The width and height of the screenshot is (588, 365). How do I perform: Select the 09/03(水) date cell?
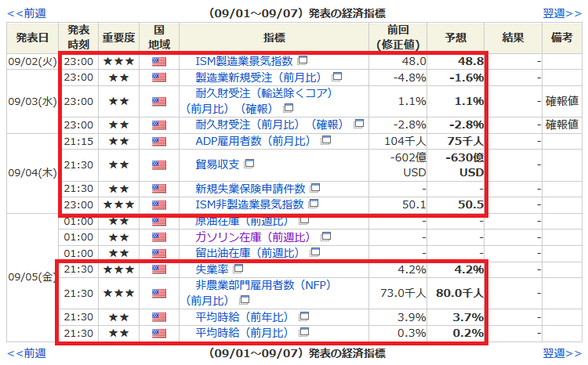[x=32, y=101]
